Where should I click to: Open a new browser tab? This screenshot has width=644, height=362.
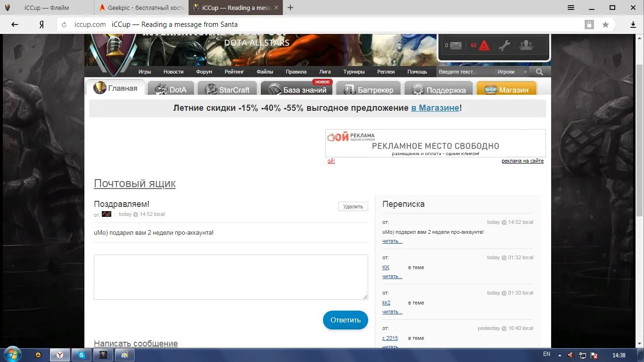point(290,8)
